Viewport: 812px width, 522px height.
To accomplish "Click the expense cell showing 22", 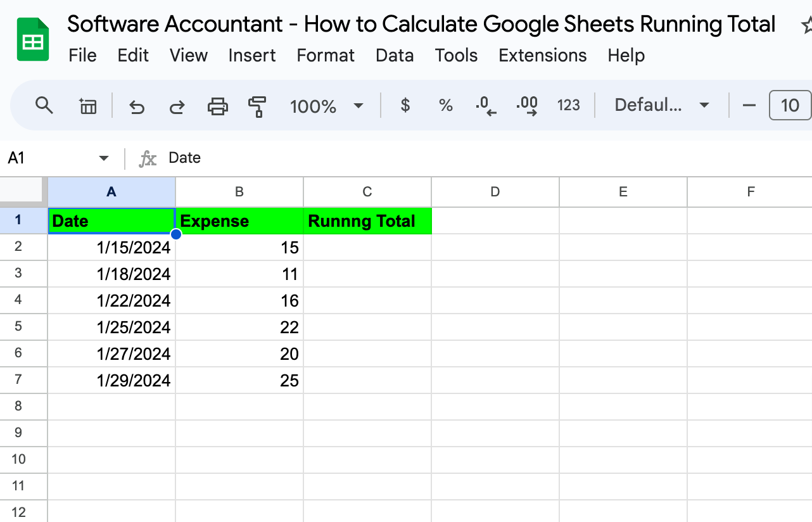I will click(239, 328).
